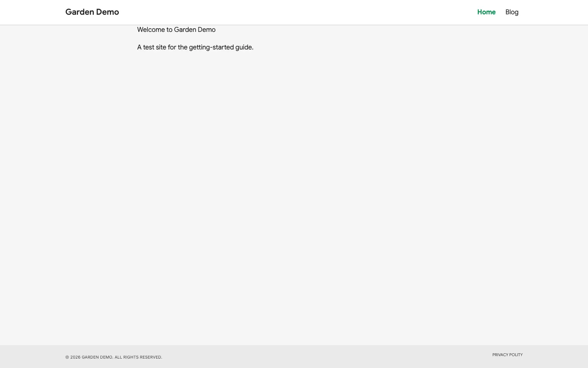The image size is (588, 368).
Task: Open the Blog nav item
Action: 512,12
